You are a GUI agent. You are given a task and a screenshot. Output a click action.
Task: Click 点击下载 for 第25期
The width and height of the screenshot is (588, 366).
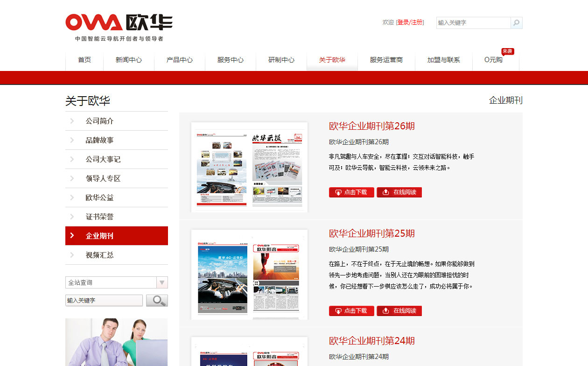[x=351, y=311]
